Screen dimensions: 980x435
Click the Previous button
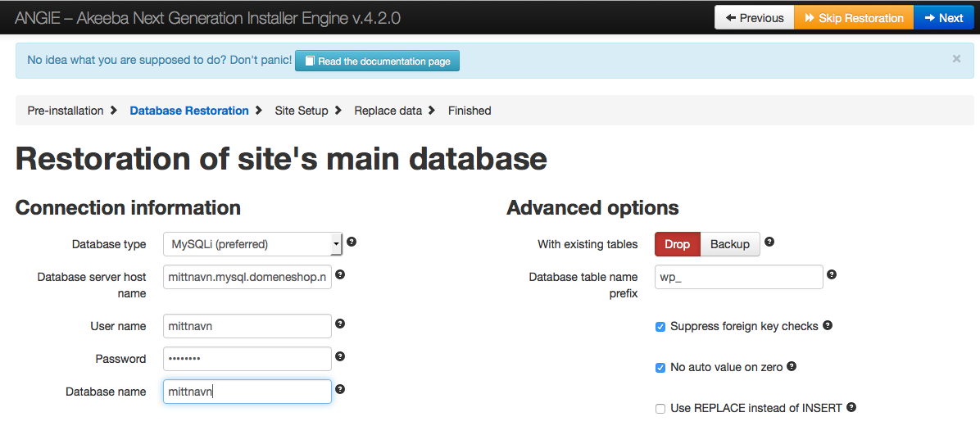(755, 17)
